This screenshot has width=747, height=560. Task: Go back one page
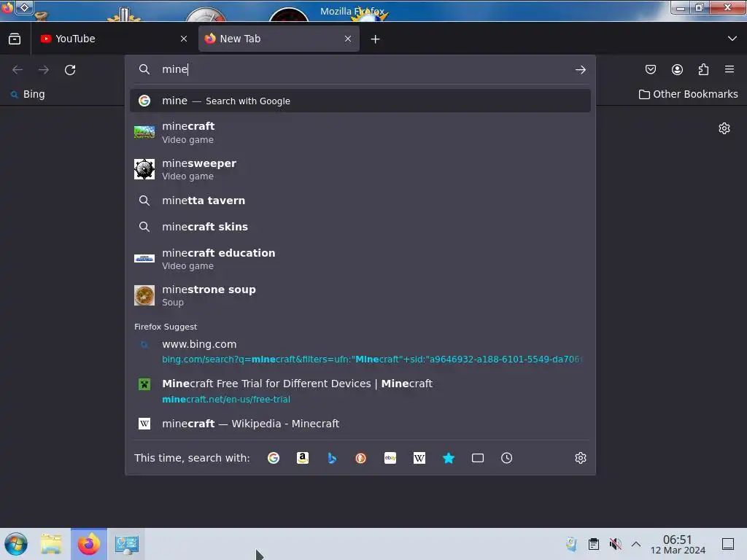pos(18,70)
